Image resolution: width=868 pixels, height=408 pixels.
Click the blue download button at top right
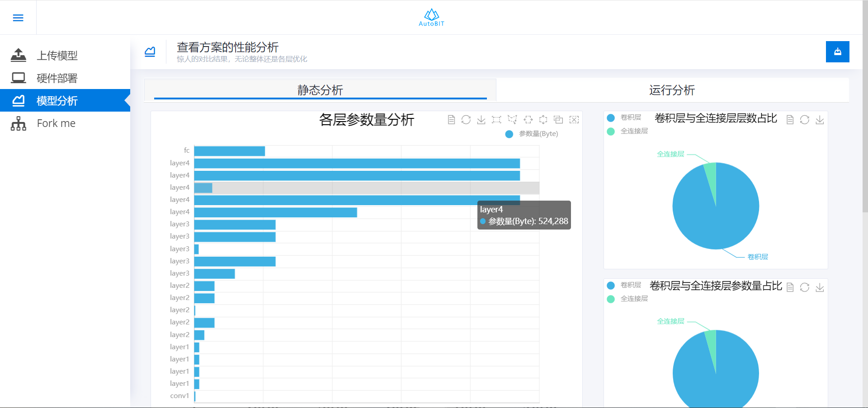click(x=837, y=52)
